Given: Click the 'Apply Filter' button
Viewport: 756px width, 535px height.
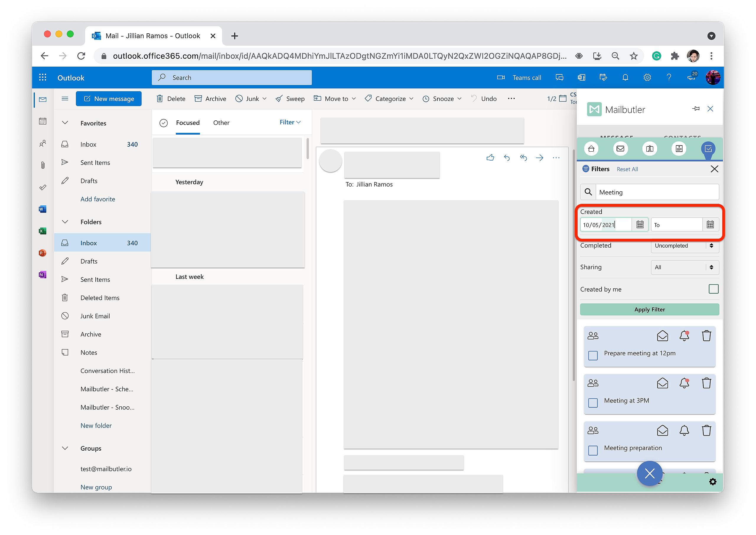Looking at the screenshot, I should [649, 309].
